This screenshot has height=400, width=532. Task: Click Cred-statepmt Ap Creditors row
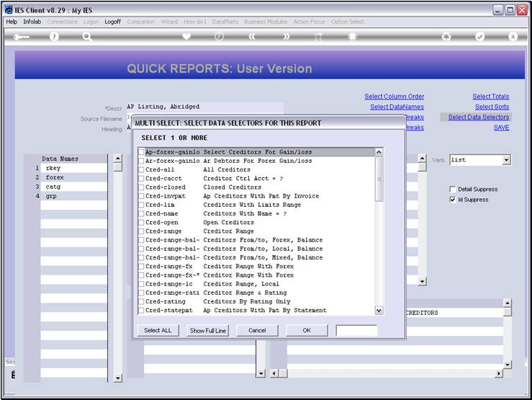(x=256, y=310)
